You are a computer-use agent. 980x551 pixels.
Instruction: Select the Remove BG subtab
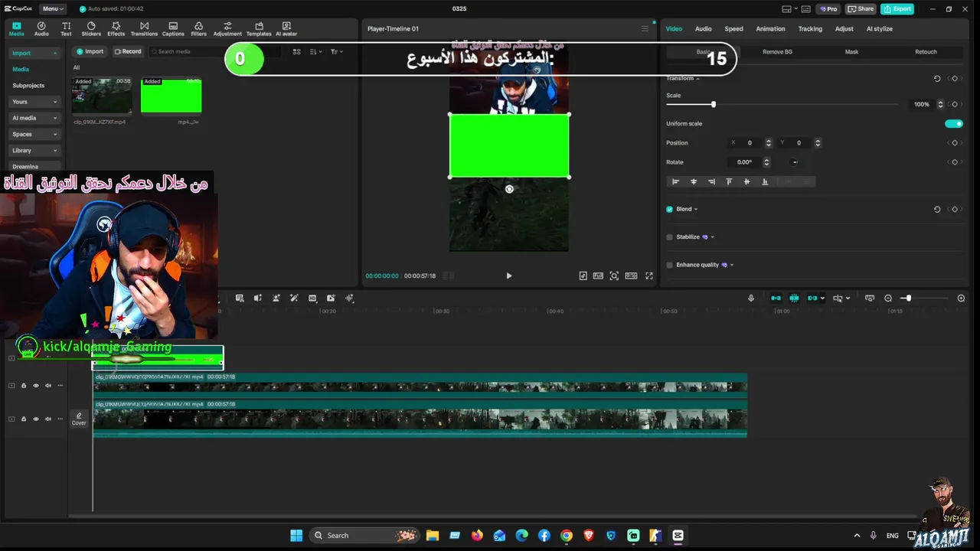click(777, 52)
